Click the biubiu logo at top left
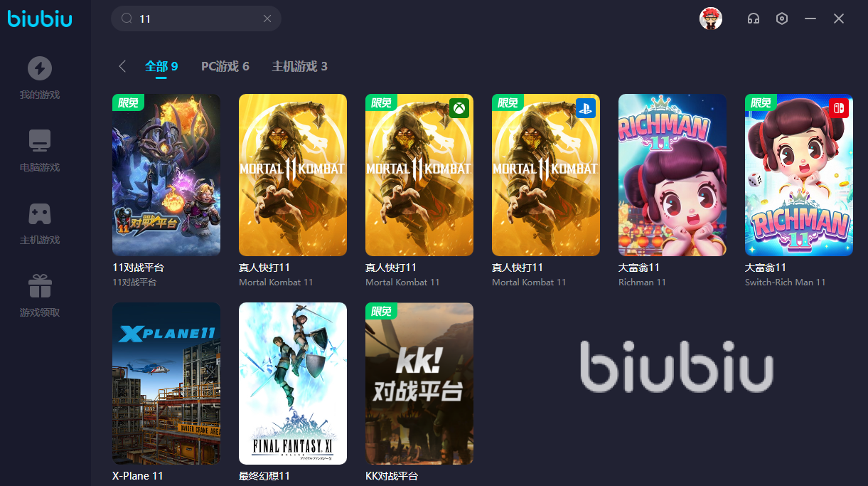The image size is (868, 486). coord(40,19)
